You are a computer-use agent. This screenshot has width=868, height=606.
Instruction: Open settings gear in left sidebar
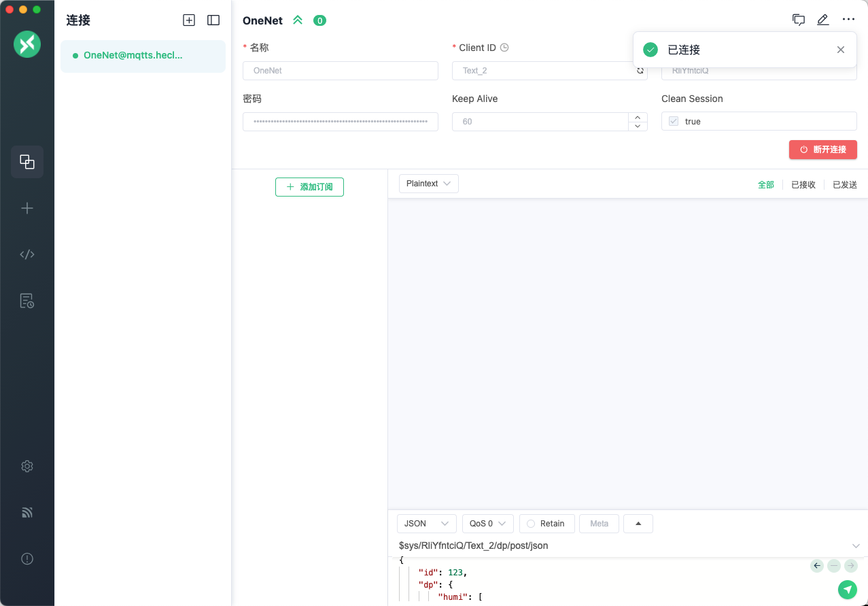point(27,467)
